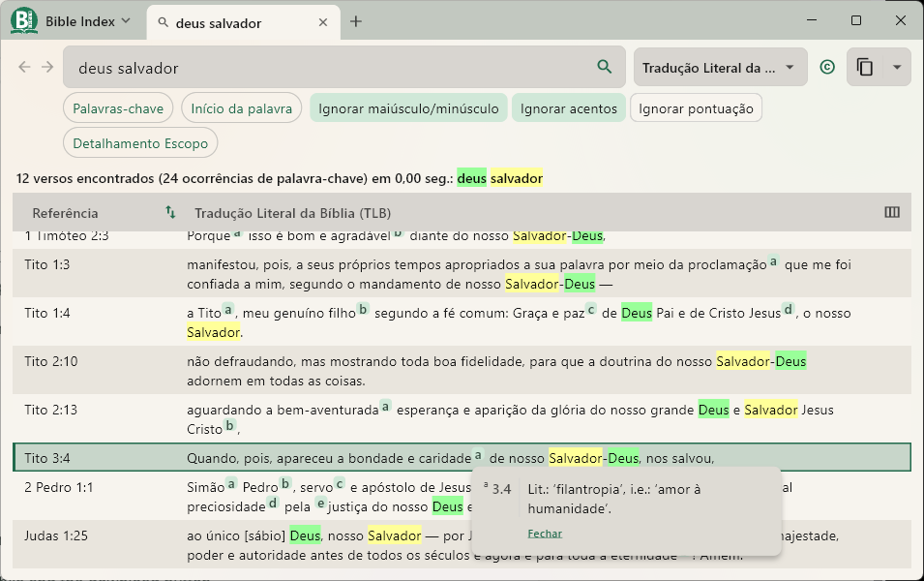Open footnote b after 'filho' in Tito 1:4

(x=363, y=309)
